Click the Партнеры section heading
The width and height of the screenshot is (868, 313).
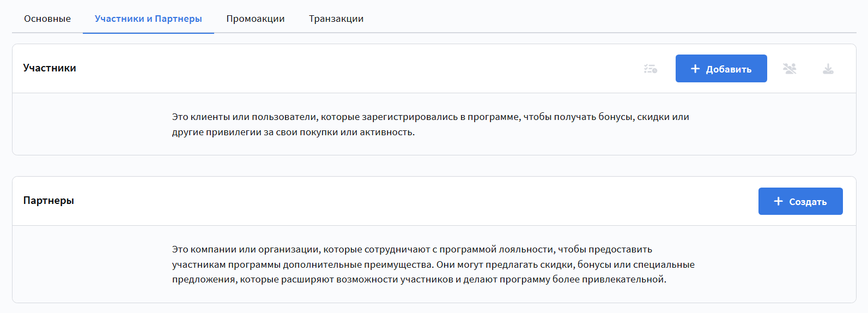click(x=48, y=201)
